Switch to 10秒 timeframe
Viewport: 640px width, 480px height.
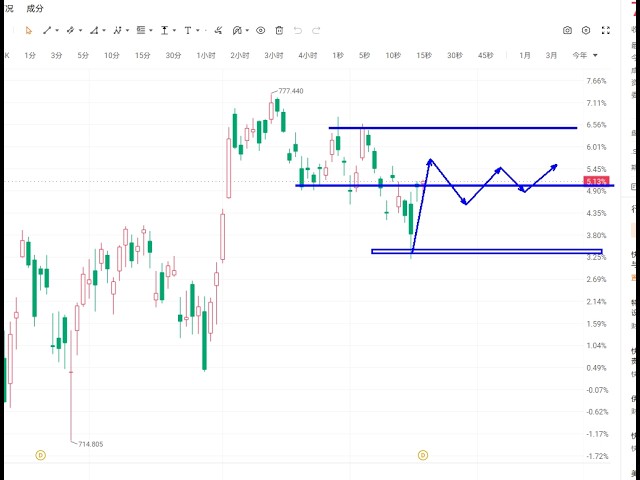click(393, 56)
